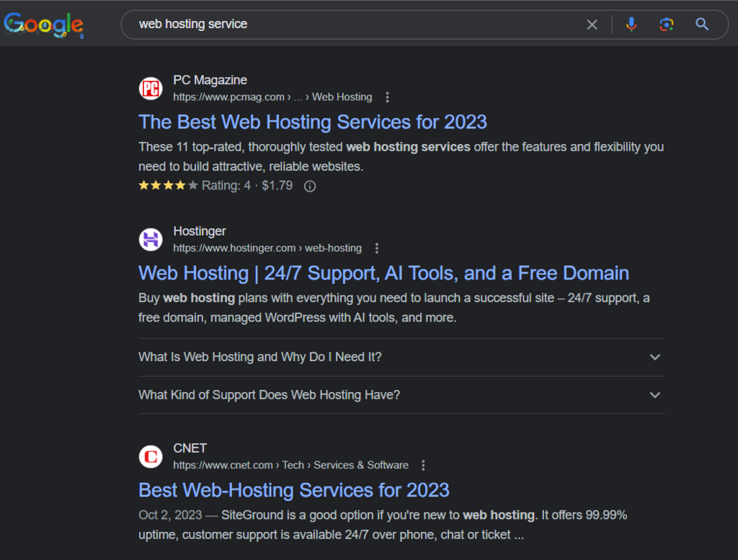
Task: Click the cnet.com Tech URL breadcrumb
Action: coord(291,465)
